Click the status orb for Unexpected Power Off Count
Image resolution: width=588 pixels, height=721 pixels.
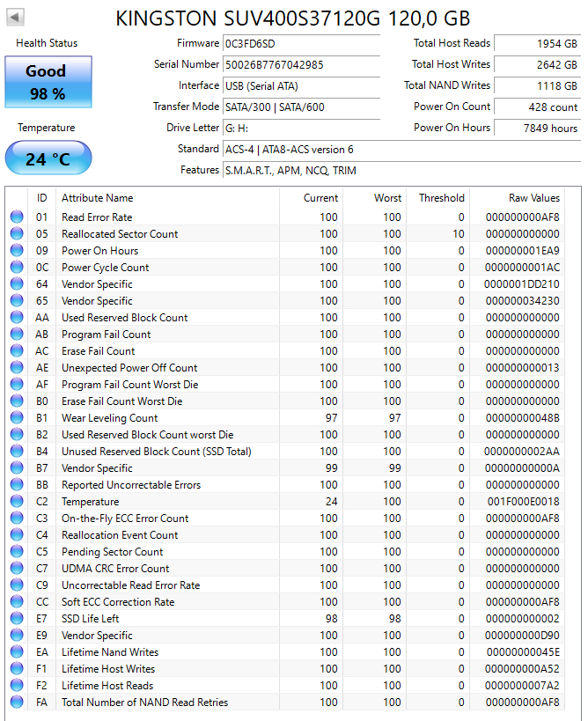17,367
